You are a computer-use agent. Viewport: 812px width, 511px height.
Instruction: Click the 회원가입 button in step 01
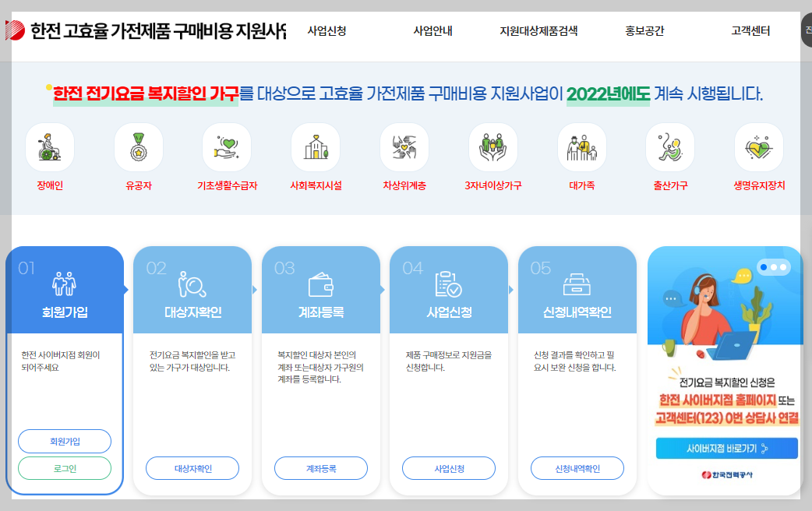65,441
